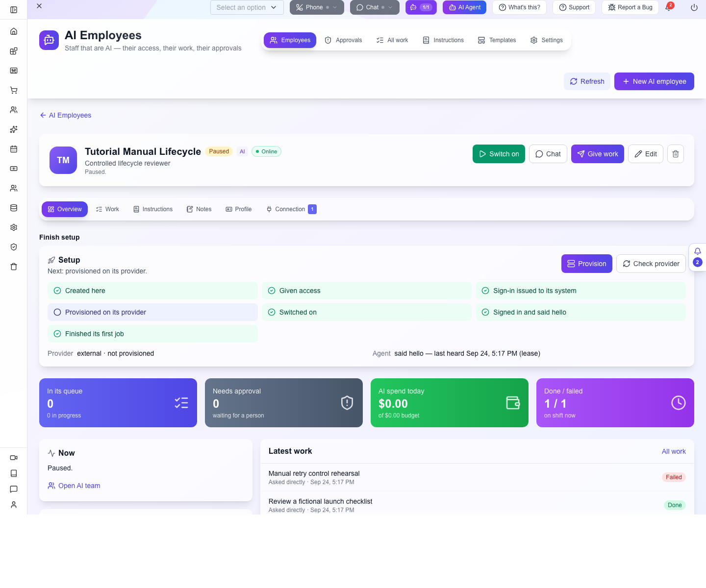Open the Templates tab
The height and width of the screenshot is (588, 706).
coord(497,40)
